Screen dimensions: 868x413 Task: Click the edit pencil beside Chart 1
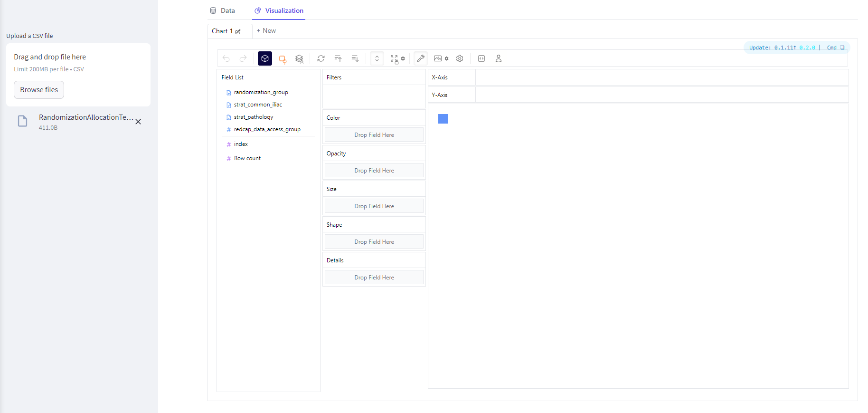[x=238, y=32]
